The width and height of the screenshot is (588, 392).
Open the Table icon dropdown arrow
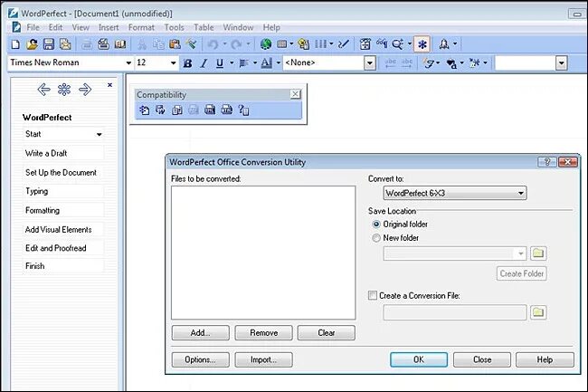pos(291,44)
